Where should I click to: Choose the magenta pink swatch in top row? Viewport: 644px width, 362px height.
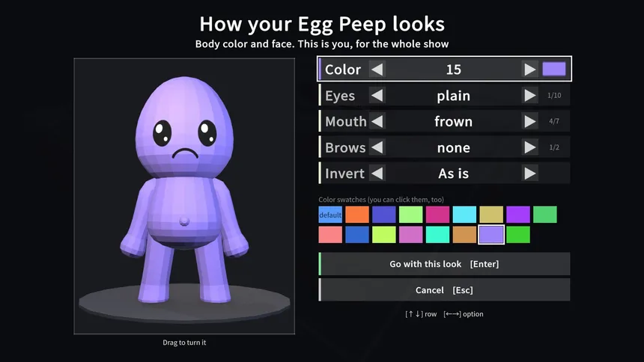click(x=437, y=215)
